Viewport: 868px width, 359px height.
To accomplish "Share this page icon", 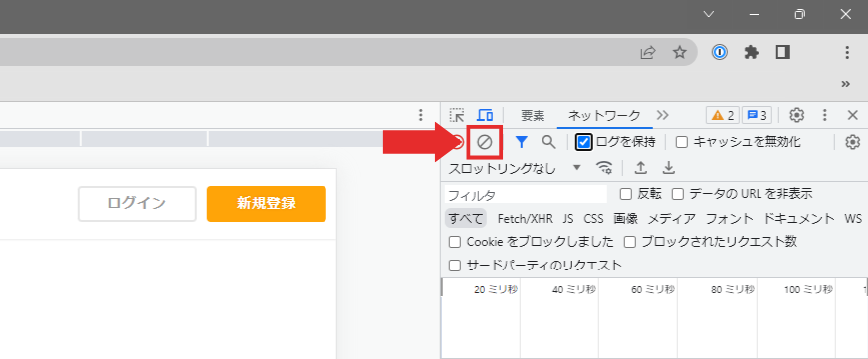I will click(x=648, y=53).
